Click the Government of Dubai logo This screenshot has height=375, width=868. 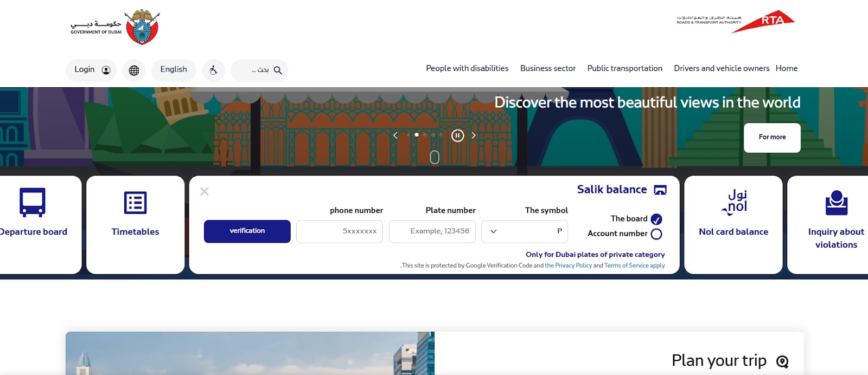[115, 27]
